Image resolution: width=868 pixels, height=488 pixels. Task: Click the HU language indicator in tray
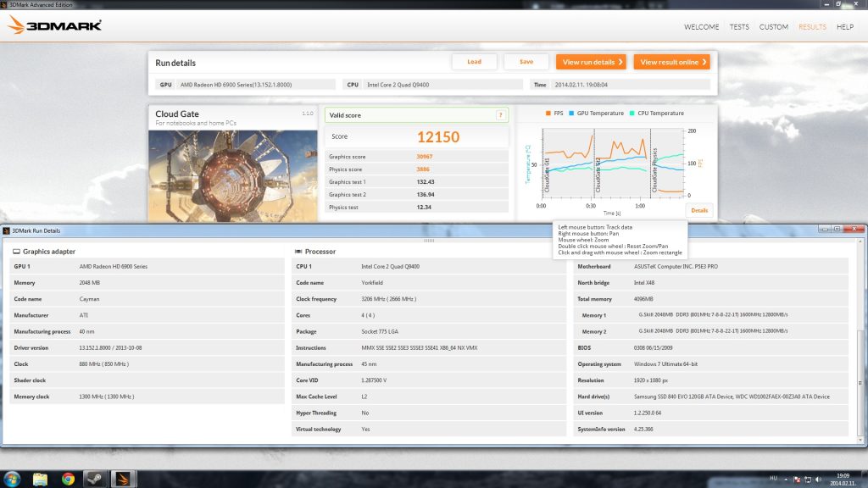click(773, 478)
